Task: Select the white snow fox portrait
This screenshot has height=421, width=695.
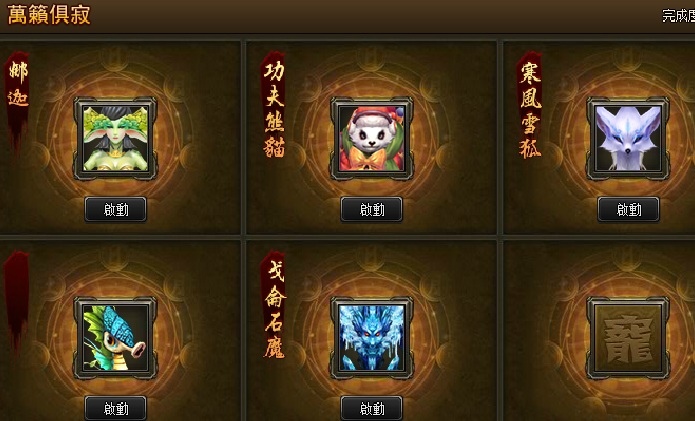Action: click(628, 138)
